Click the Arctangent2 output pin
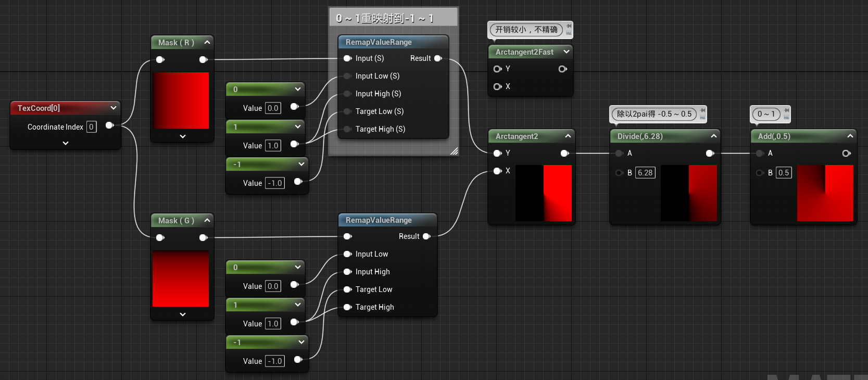 pyautogui.click(x=565, y=153)
